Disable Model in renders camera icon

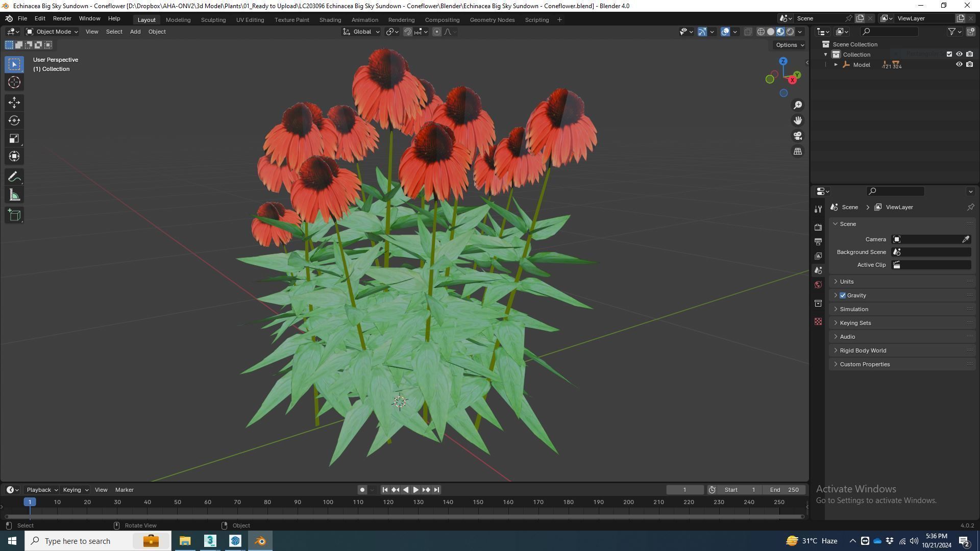969,65
